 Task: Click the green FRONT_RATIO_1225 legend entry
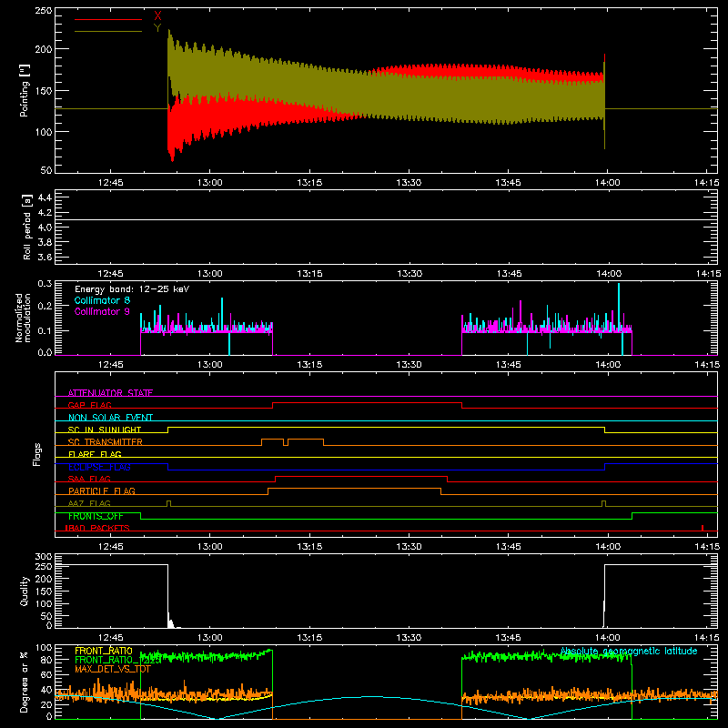(x=118, y=660)
